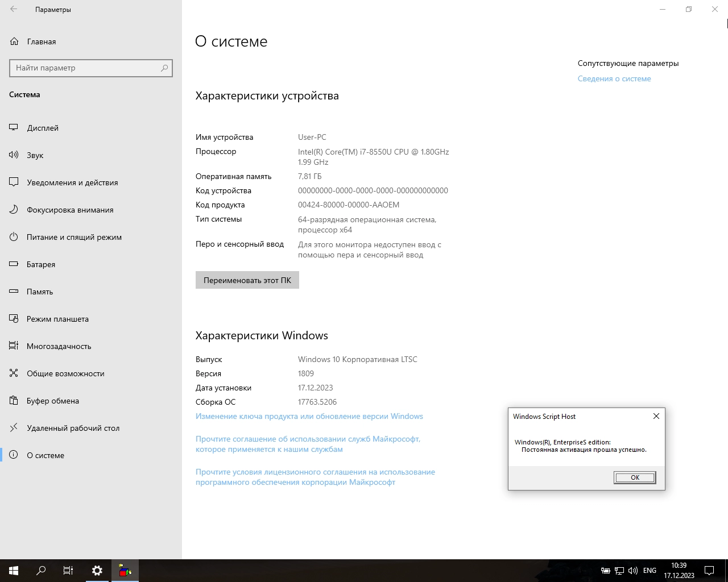Open the Удаленный рабочий стол icon
The height and width of the screenshot is (582, 728).
point(14,428)
